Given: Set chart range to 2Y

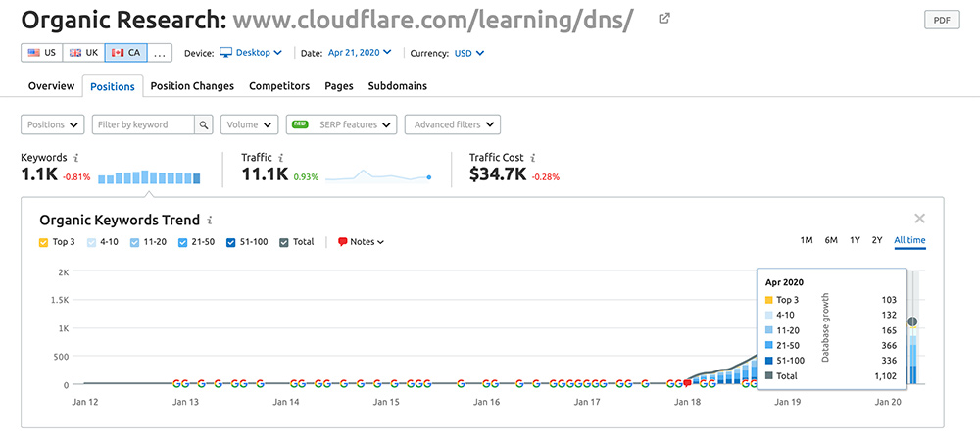Looking at the screenshot, I should pos(877,241).
